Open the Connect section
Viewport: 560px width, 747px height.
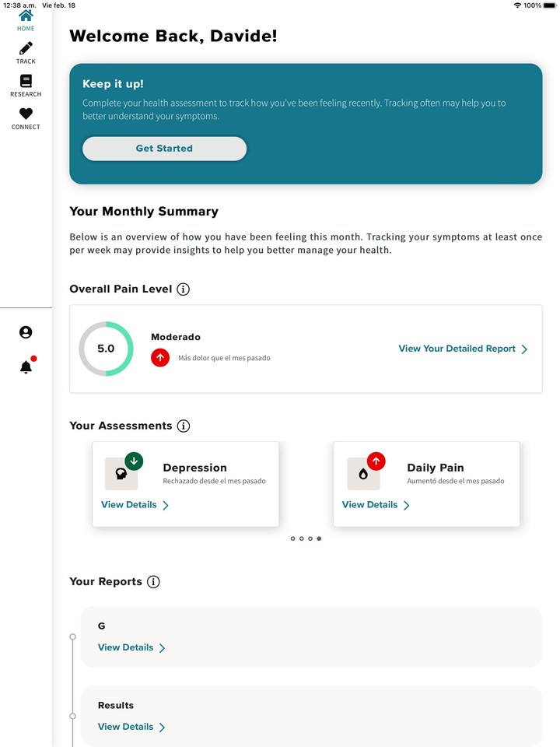coord(26,114)
